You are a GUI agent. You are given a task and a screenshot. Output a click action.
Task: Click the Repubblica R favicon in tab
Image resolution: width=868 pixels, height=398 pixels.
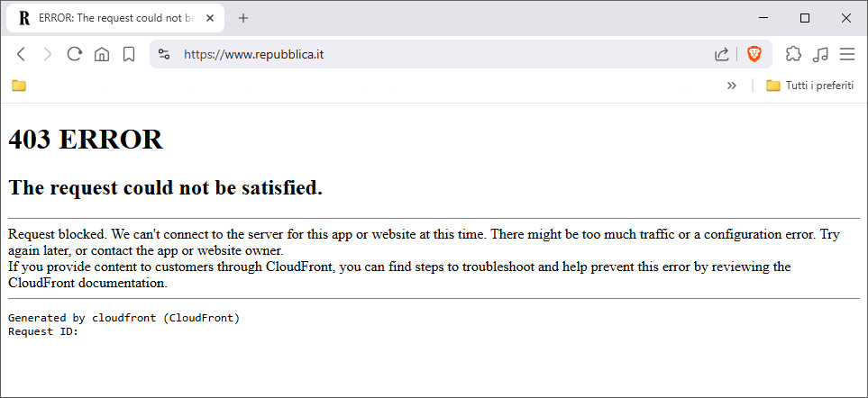[23, 18]
